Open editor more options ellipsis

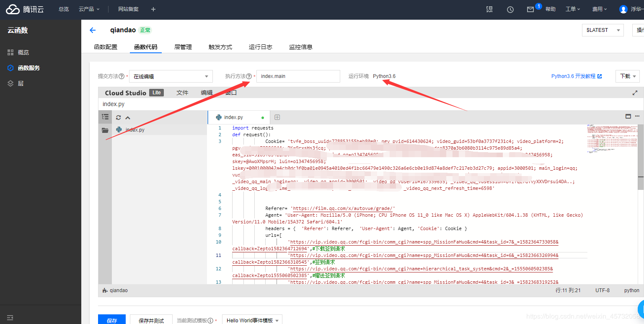click(637, 117)
